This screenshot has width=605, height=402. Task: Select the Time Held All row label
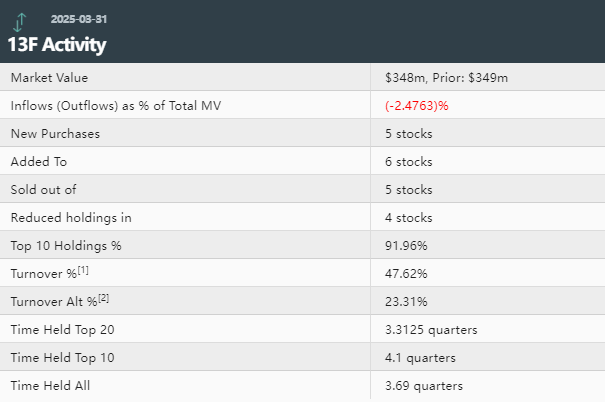point(53,385)
